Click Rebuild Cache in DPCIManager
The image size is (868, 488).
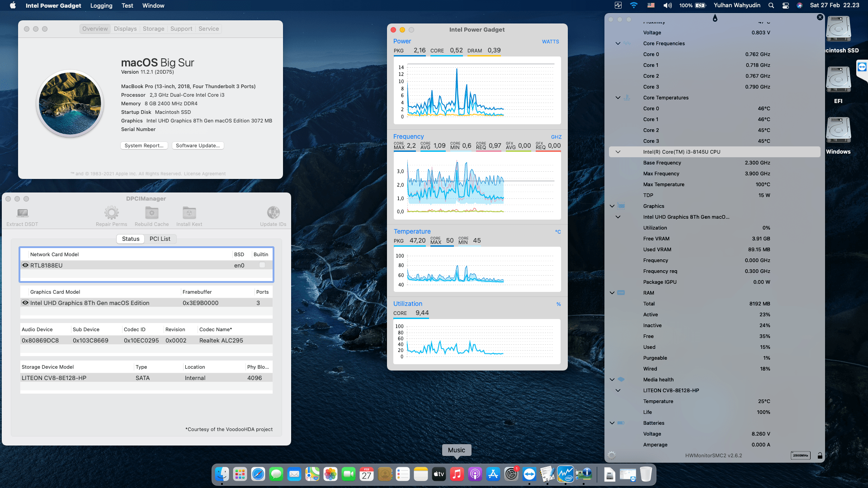[x=151, y=215]
